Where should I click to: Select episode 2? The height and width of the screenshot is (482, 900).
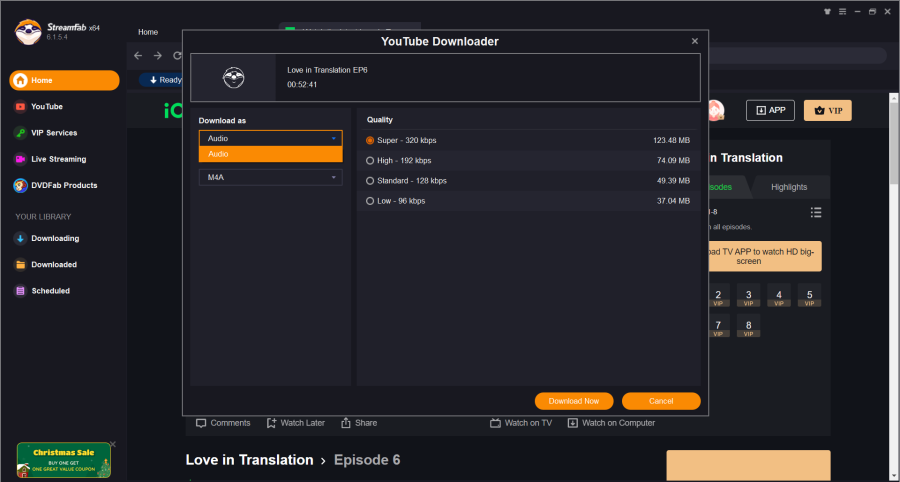pyautogui.click(x=718, y=295)
